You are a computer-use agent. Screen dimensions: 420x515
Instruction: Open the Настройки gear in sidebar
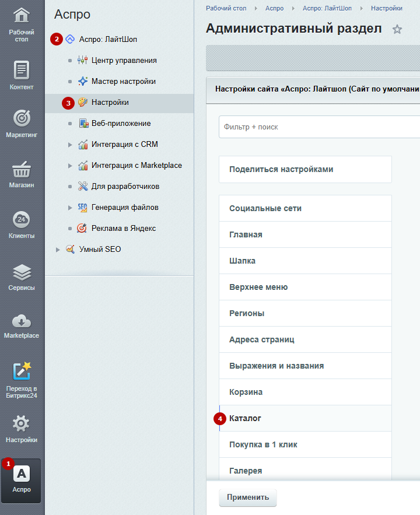[22, 423]
